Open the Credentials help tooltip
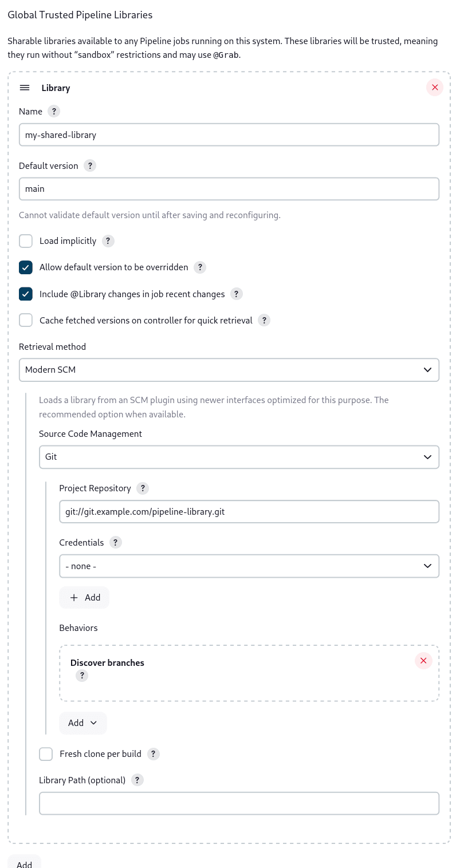This screenshot has width=452, height=868. (x=116, y=542)
